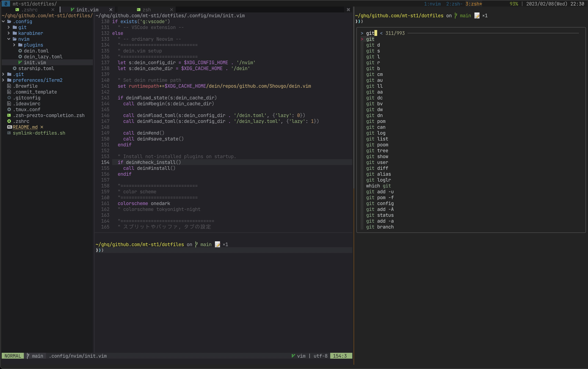
Task: Collapse the .config folder
Action: pyautogui.click(x=3, y=21)
